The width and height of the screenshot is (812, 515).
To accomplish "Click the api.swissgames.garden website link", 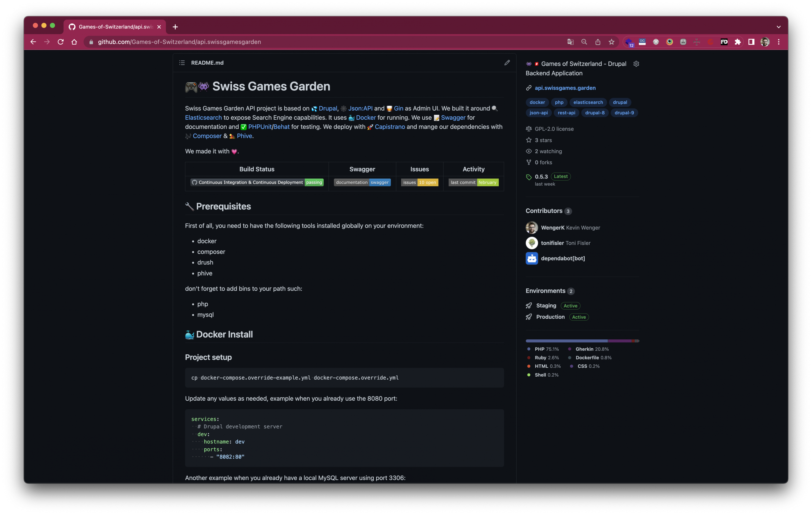I will [x=565, y=87].
